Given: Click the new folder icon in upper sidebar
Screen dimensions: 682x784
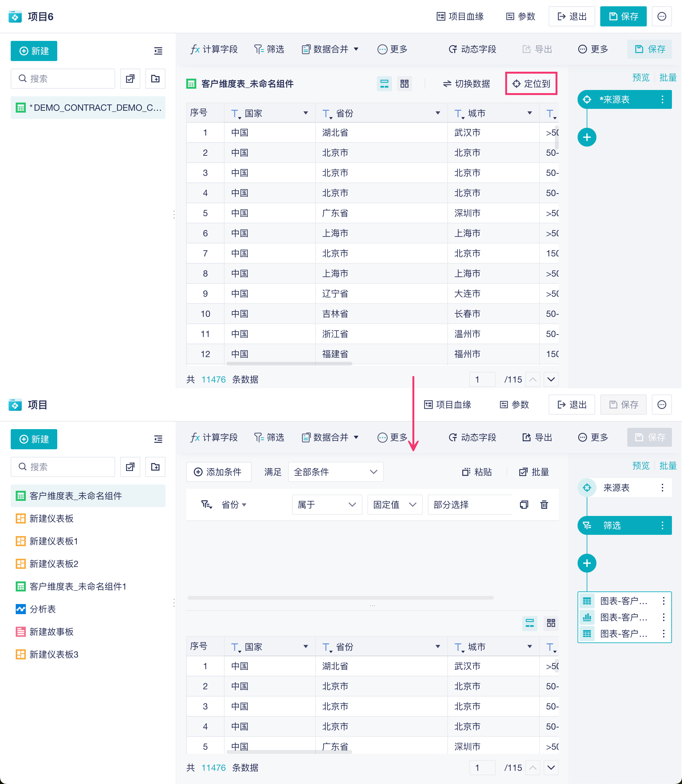Looking at the screenshot, I should [x=155, y=79].
